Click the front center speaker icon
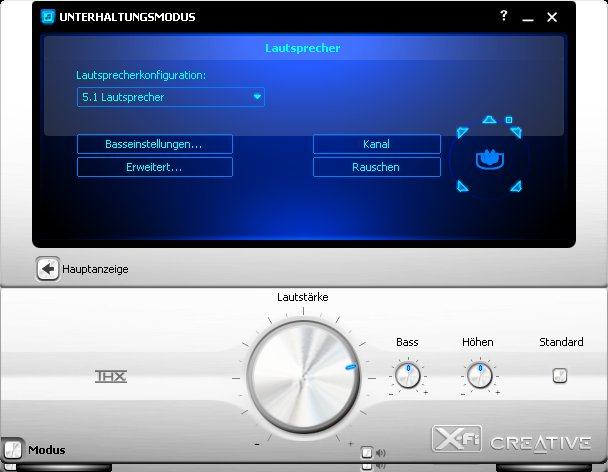 [489, 119]
